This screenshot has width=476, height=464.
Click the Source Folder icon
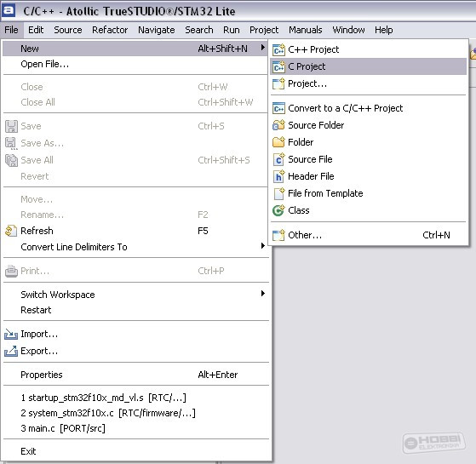(278, 125)
